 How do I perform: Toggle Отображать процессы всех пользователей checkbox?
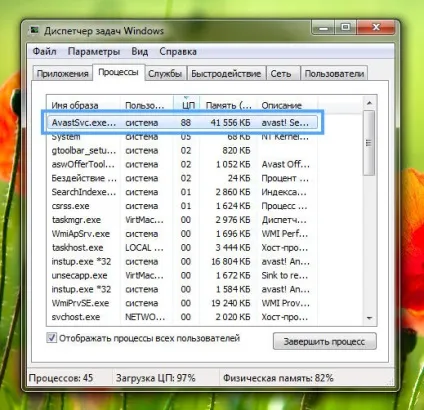(x=51, y=338)
